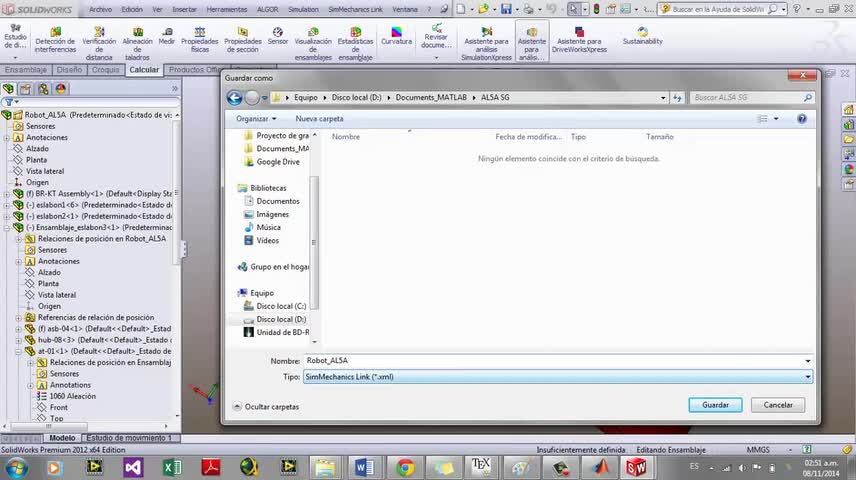Switch to the Croquis tab

[x=105, y=70]
